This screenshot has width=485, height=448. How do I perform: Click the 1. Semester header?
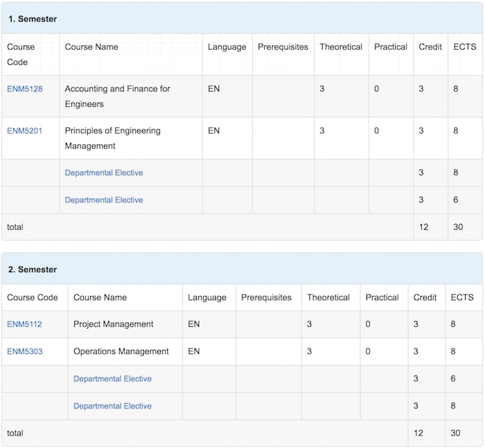pyautogui.click(x=33, y=19)
